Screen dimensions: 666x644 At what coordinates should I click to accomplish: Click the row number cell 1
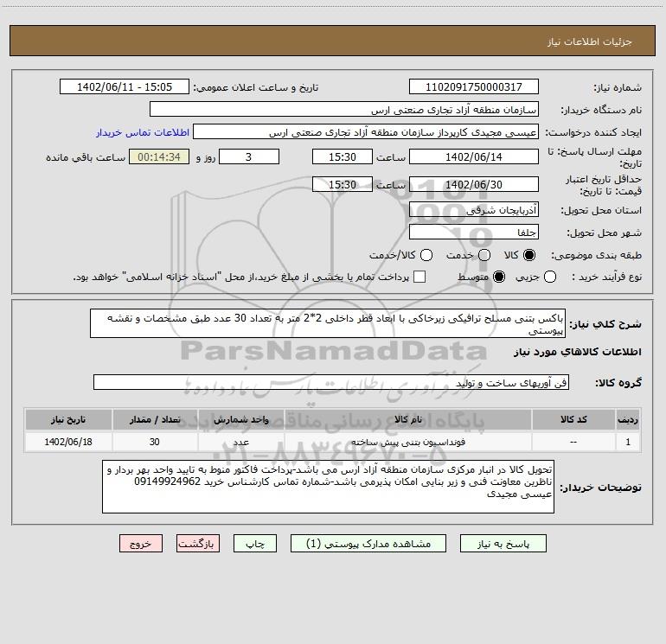628,442
